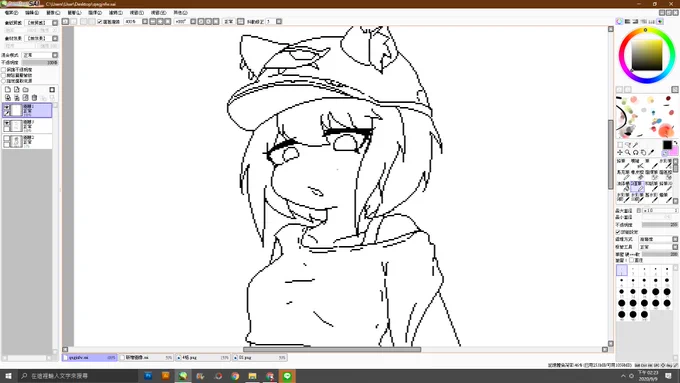This screenshot has width=680, height=383.
Task: Select the hand pan tool
Action: (x=644, y=153)
